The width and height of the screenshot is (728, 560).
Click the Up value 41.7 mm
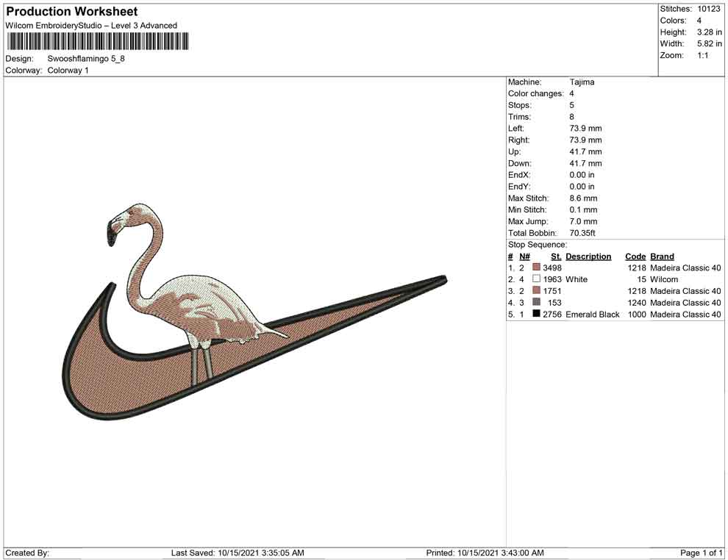point(585,151)
